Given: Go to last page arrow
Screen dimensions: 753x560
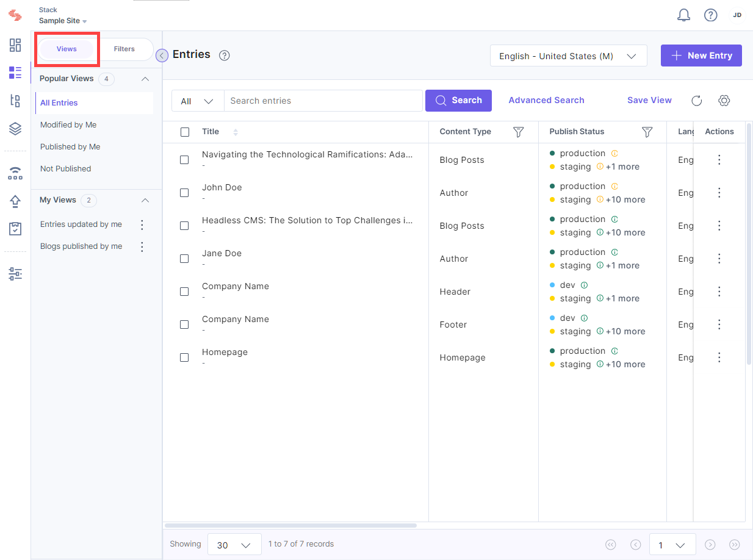Looking at the screenshot, I should [x=735, y=545].
